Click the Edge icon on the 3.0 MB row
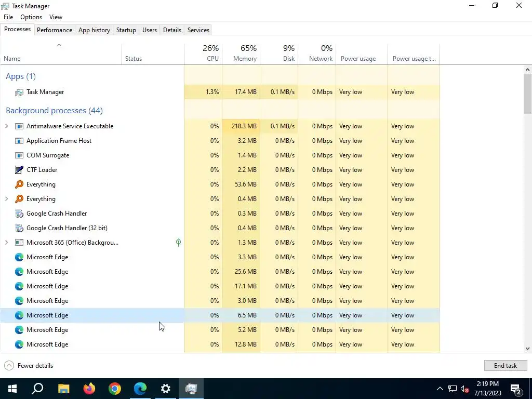The height and width of the screenshot is (399, 532). coord(19,301)
